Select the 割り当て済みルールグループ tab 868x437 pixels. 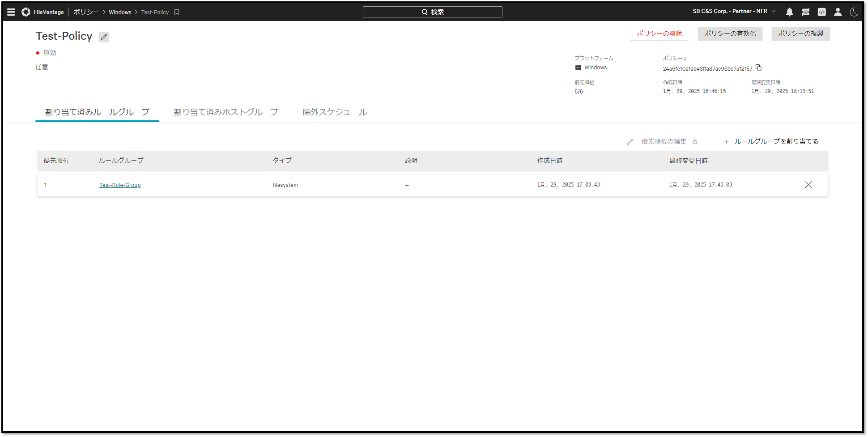point(97,112)
